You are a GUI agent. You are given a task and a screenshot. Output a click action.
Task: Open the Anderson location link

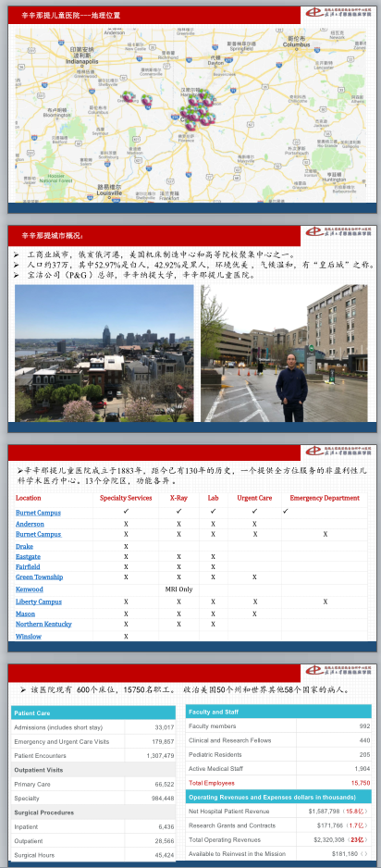(30, 524)
